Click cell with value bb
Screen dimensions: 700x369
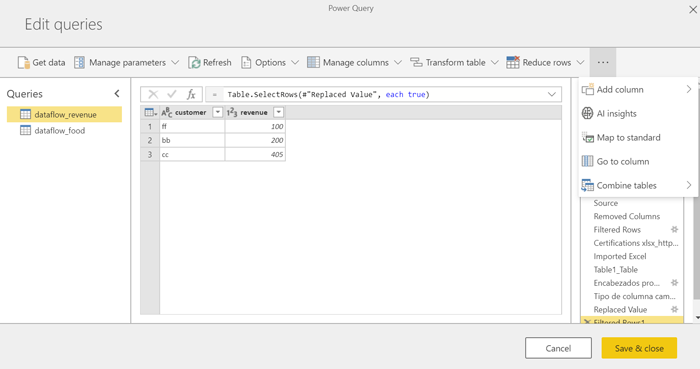click(x=192, y=140)
